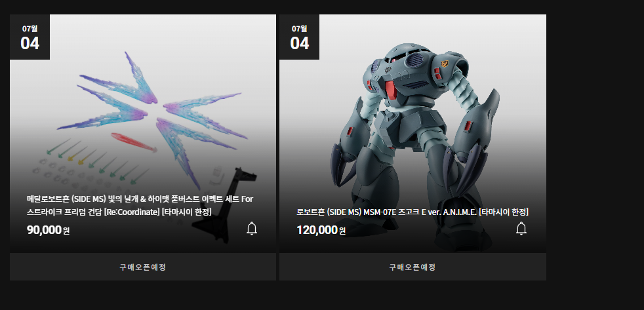Enable restock alert bell for Z'Gok E
This screenshot has height=310, width=644.
(521, 228)
